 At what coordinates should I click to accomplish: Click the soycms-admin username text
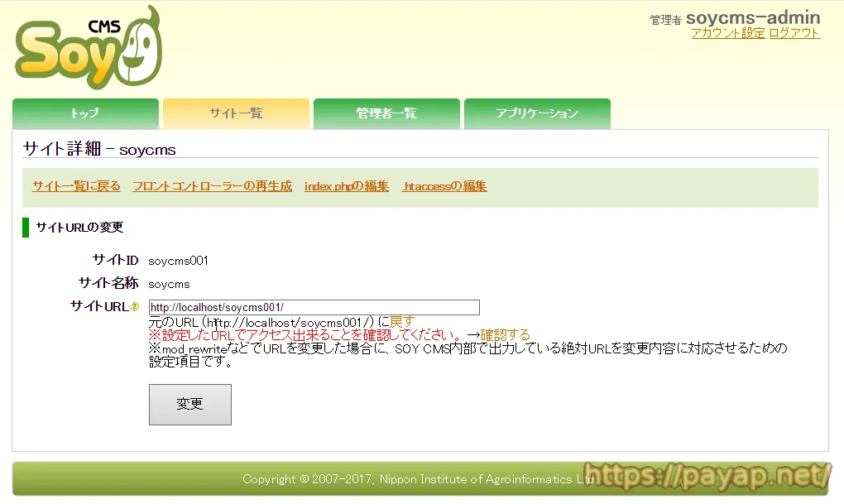click(x=753, y=17)
